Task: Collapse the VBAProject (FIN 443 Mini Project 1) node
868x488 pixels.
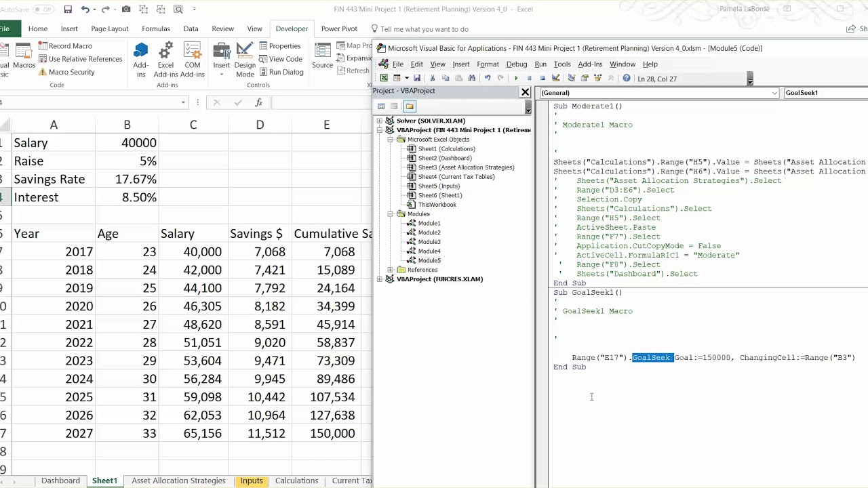Action: tap(380, 130)
